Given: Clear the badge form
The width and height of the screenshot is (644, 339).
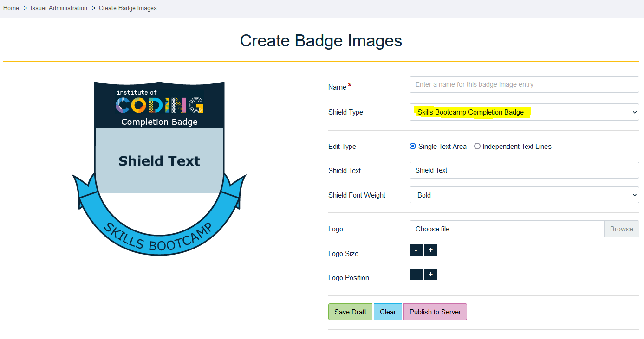Looking at the screenshot, I should click(x=388, y=312).
